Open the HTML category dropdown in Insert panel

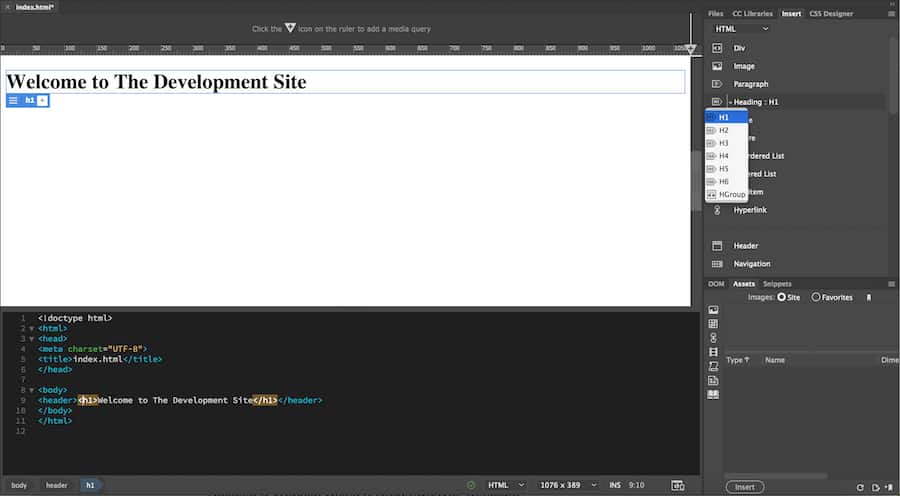point(741,29)
